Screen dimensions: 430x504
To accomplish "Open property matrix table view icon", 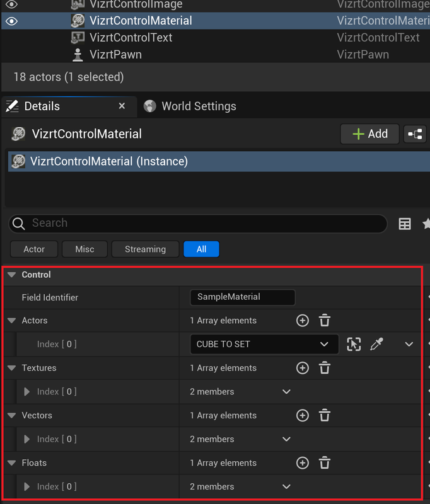I will click(405, 224).
